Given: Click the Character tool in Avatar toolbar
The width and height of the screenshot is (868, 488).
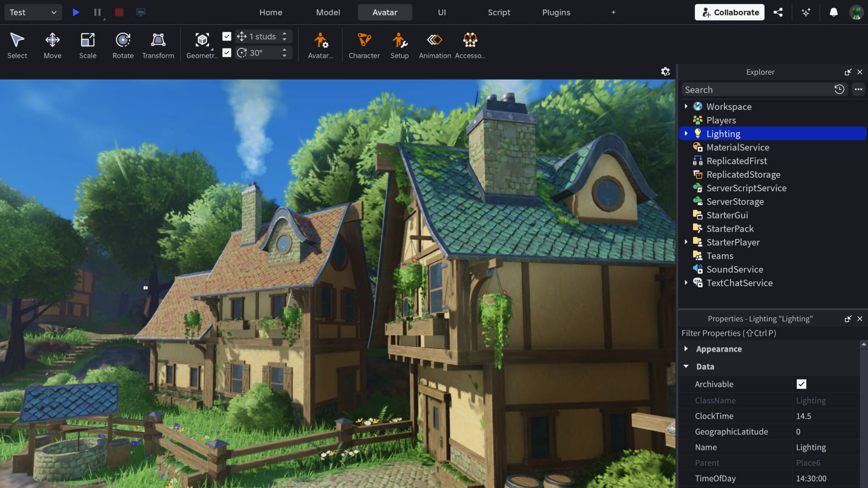Looking at the screenshot, I should (364, 44).
